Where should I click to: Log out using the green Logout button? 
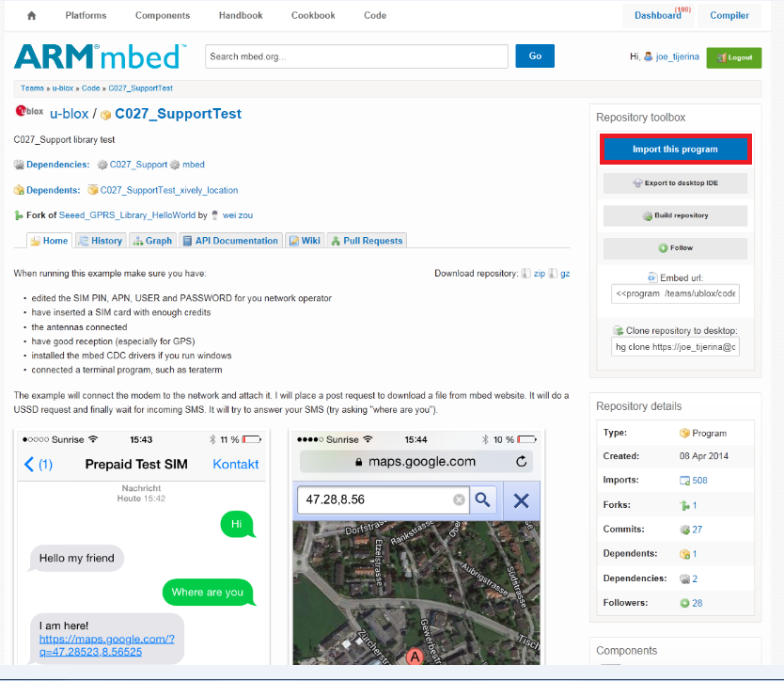coord(733,57)
